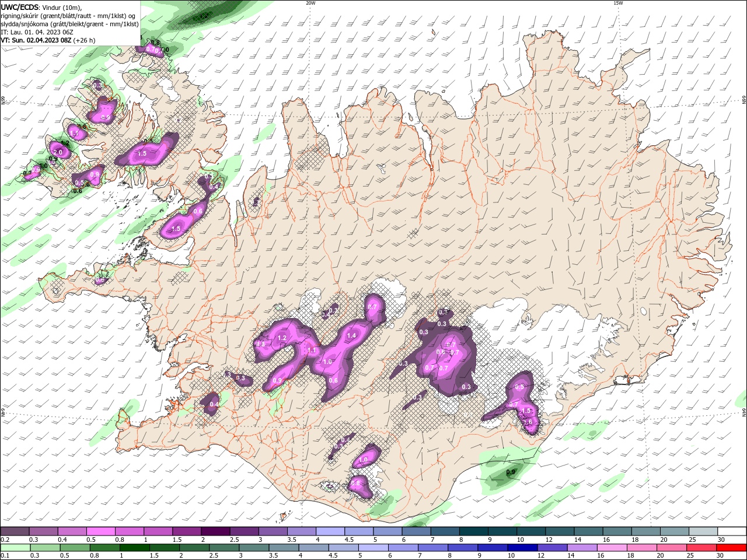The image size is (747, 560).
Task: Click the '0.1' label in the lower legend
Action: point(5,556)
